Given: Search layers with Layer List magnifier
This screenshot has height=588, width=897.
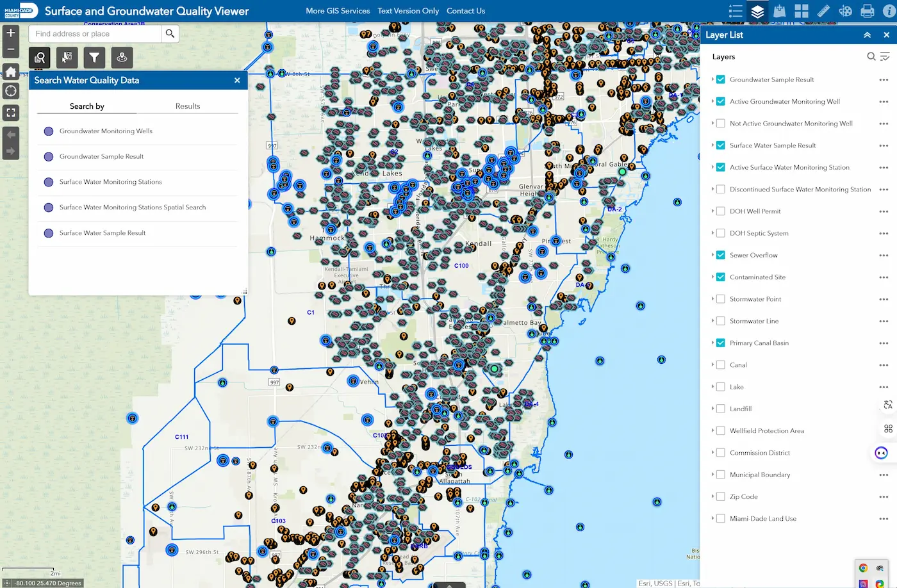Looking at the screenshot, I should [x=871, y=56].
